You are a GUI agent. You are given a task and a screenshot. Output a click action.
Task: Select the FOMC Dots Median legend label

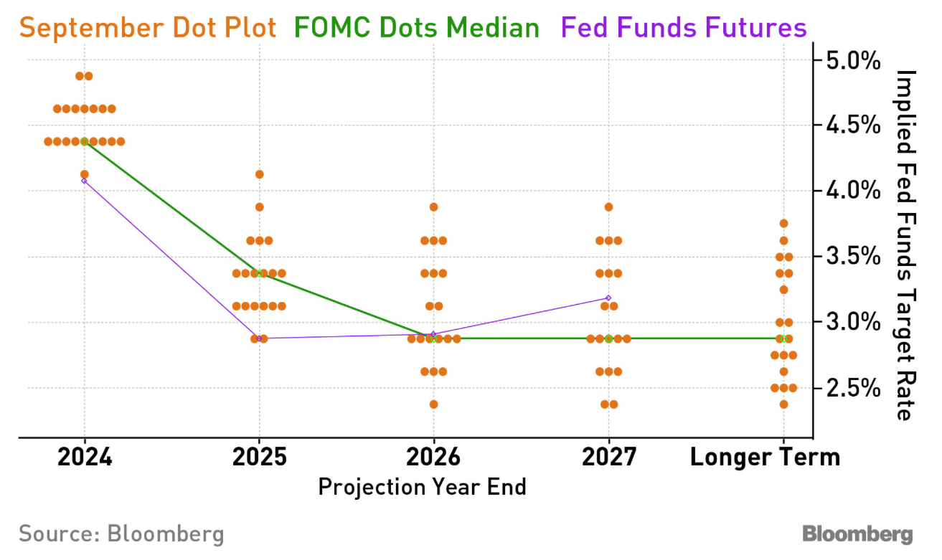tap(417, 28)
